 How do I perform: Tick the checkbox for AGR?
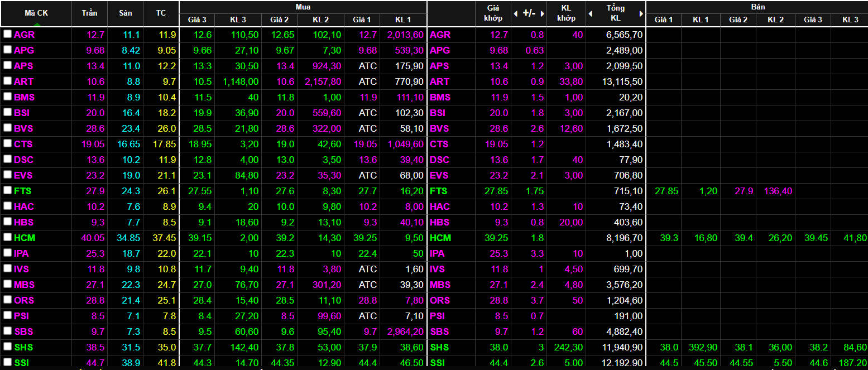pyautogui.click(x=7, y=34)
